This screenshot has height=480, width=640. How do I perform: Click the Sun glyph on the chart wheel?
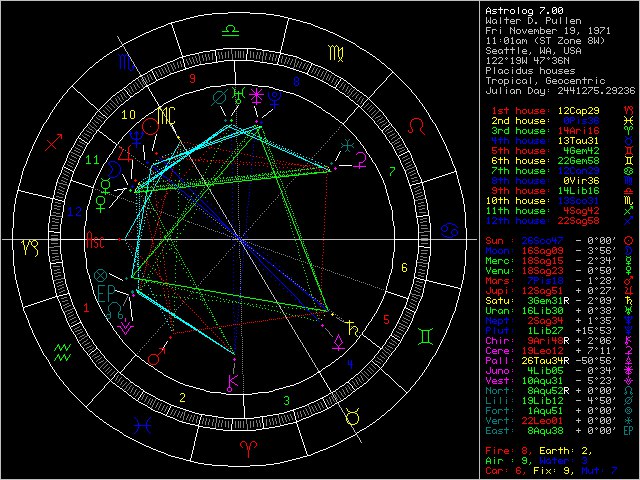[151, 127]
